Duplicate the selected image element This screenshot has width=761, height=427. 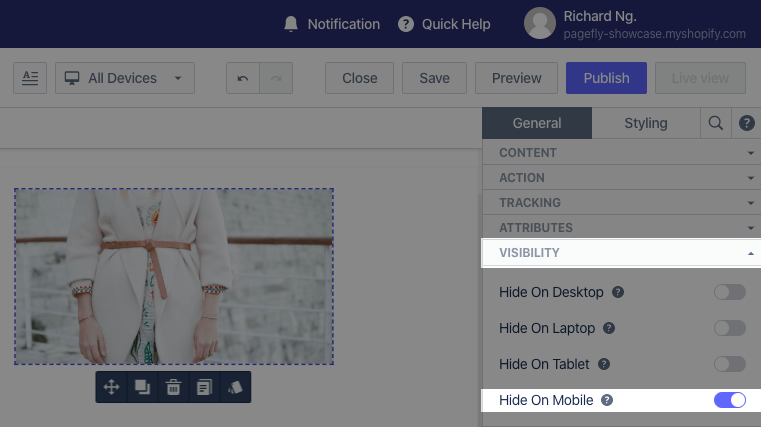(142, 387)
